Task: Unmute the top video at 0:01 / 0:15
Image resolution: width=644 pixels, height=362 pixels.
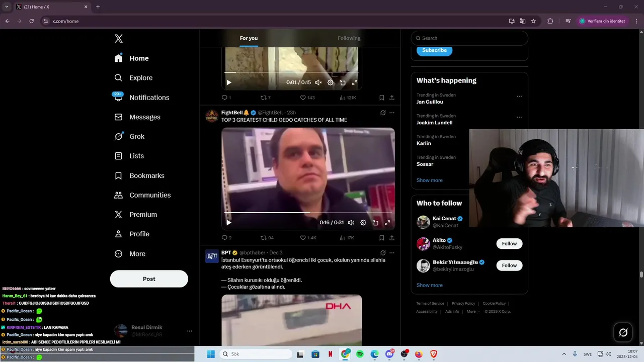Action: tap(318, 82)
